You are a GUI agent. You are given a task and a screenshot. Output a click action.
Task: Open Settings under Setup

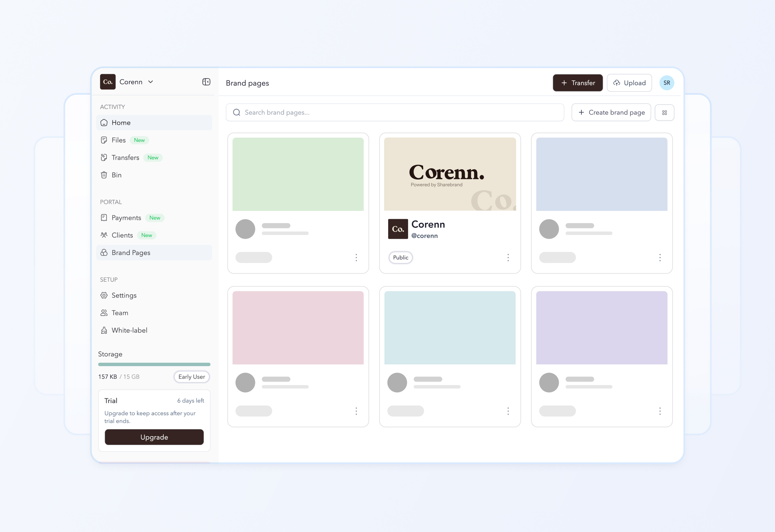(x=124, y=295)
